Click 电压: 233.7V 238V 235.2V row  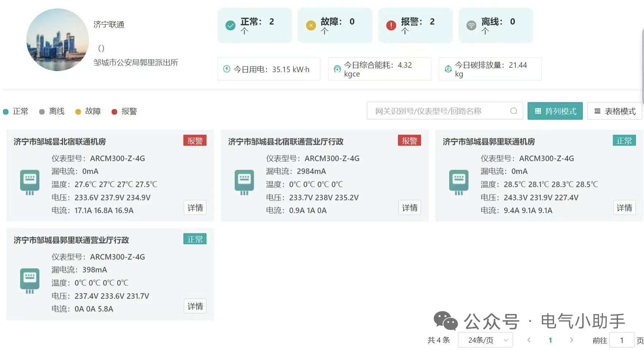[x=312, y=197]
